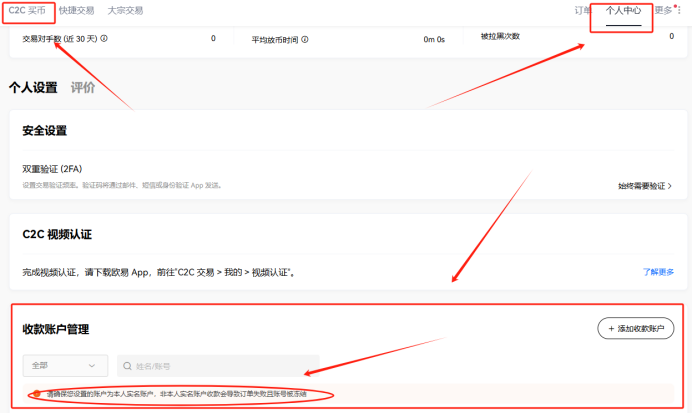Screen dimensions: 693x413
Task: Click the 了解更多 link for video verification
Action: tap(658, 271)
